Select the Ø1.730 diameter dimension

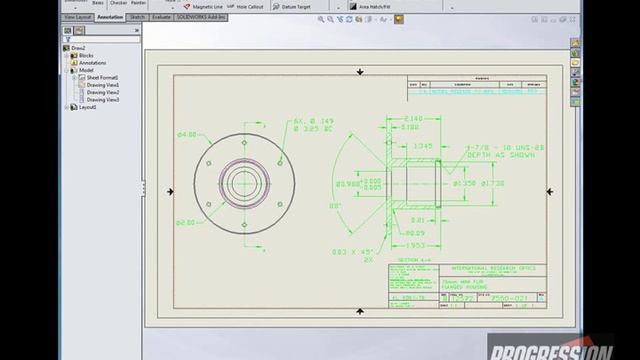pyautogui.click(x=493, y=184)
